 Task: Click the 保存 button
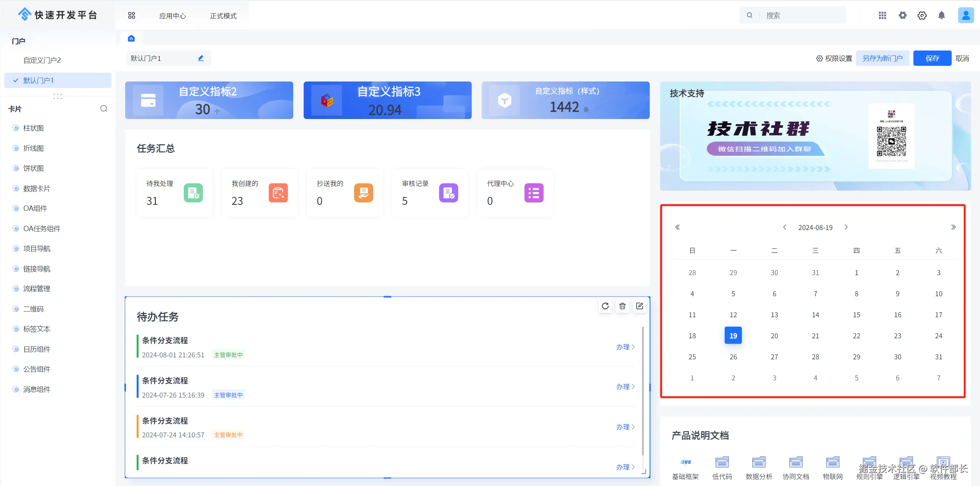tap(932, 58)
